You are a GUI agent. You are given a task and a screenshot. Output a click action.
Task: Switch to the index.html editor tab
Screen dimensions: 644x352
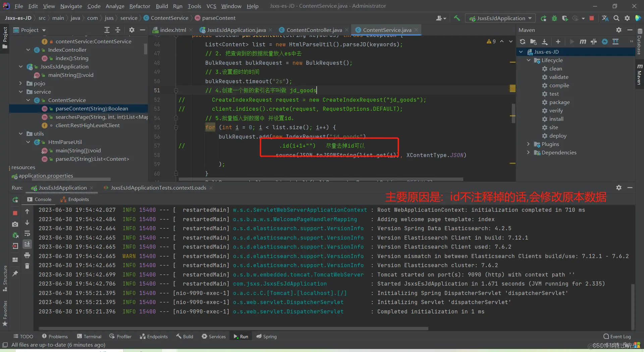(x=173, y=30)
